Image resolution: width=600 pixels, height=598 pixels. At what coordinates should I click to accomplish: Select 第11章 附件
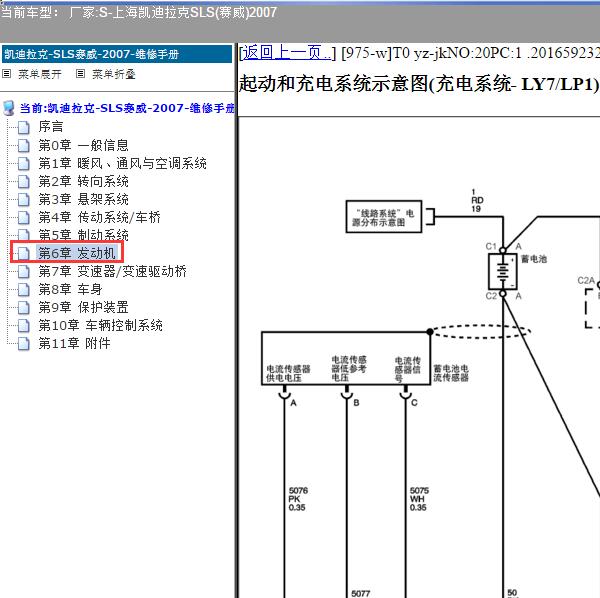coord(74,343)
